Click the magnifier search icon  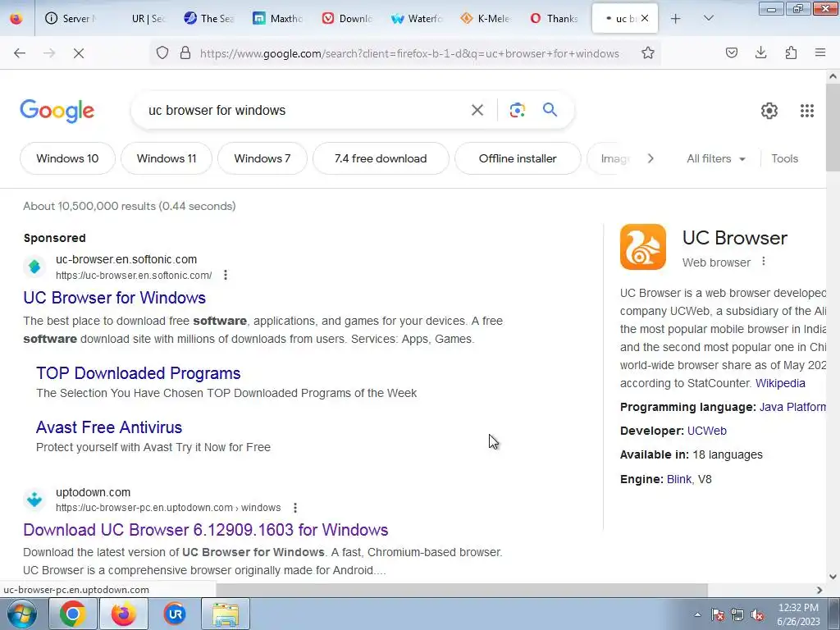pos(550,110)
